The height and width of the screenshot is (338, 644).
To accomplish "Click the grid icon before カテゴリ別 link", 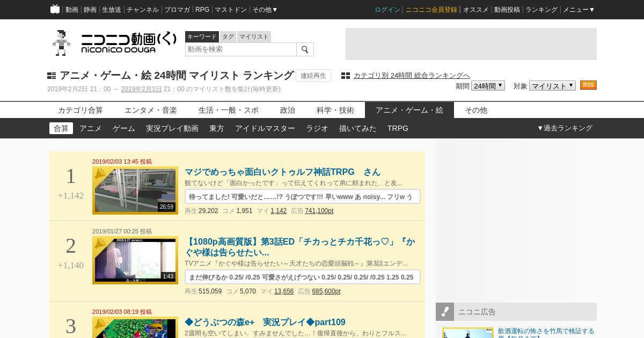I will (x=346, y=76).
